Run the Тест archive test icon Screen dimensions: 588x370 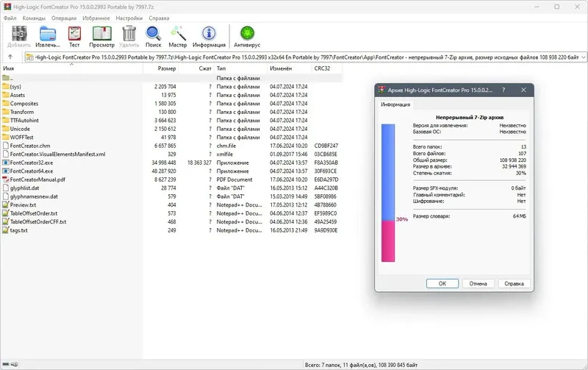tap(74, 33)
